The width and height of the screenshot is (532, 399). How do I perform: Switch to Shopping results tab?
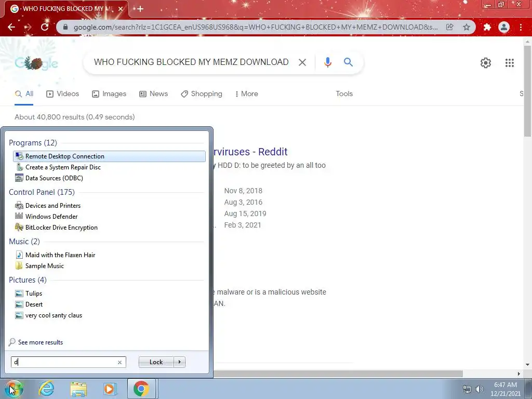pos(202,94)
